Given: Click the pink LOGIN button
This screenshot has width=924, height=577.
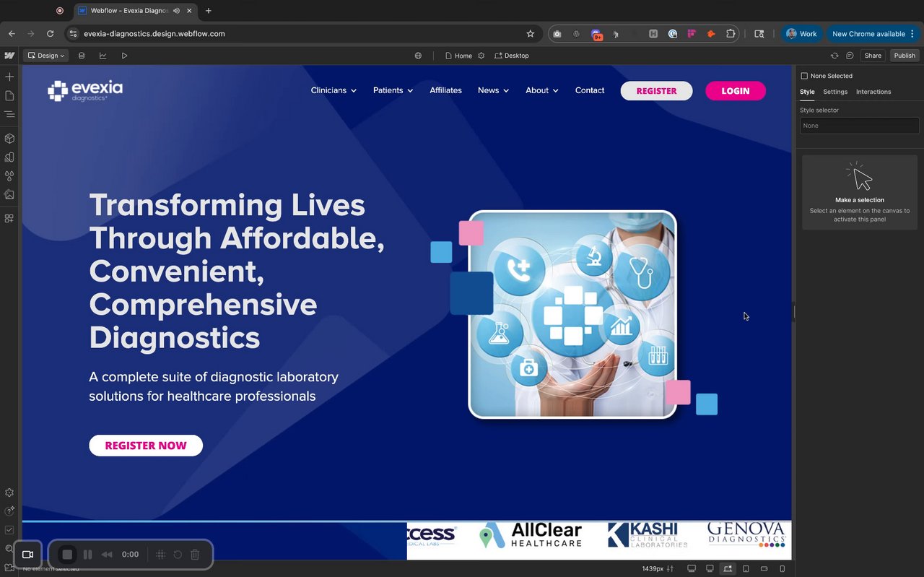Looking at the screenshot, I should pos(736,91).
